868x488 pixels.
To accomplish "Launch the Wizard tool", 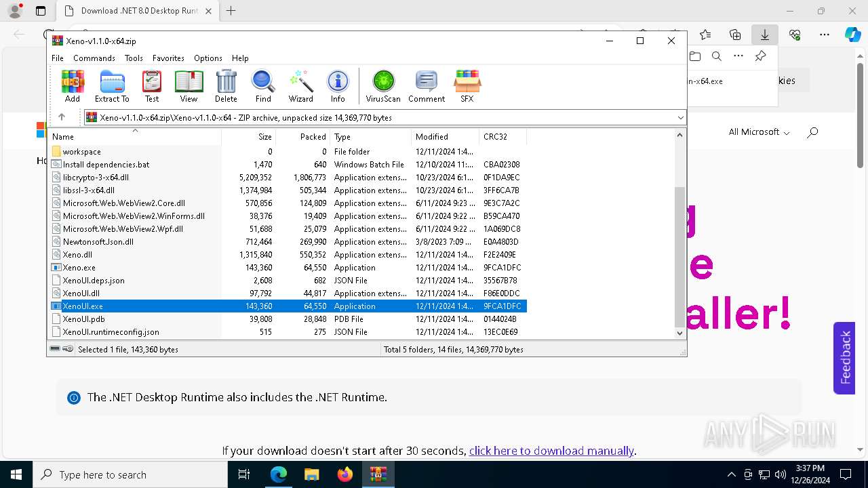I will click(x=300, y=86).
